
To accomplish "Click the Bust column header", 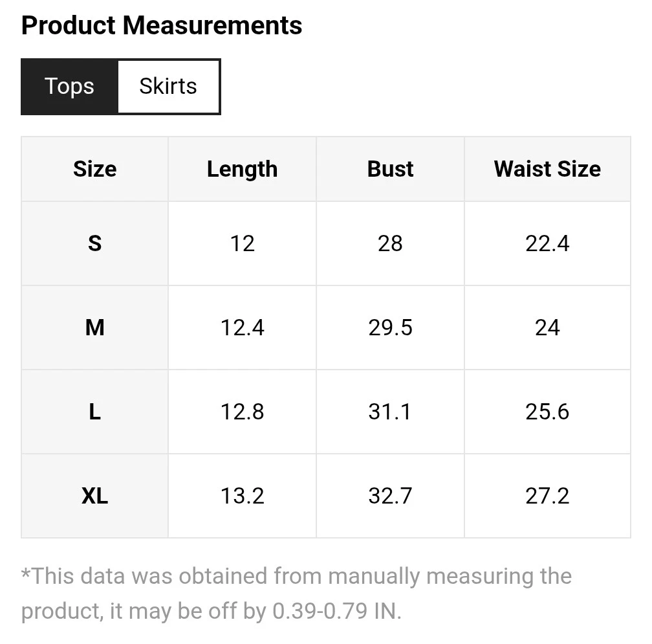I will [x=390, y=169].
